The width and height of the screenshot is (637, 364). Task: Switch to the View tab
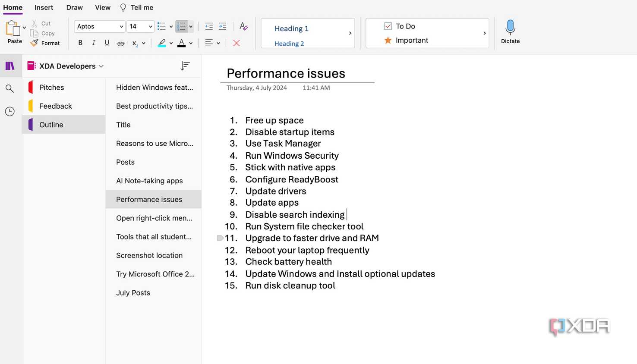click(x=103, y=7)
